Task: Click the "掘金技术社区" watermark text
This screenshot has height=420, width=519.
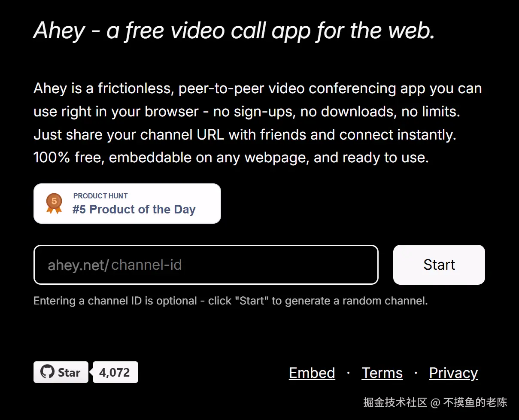Action: (x=395, y=402)
